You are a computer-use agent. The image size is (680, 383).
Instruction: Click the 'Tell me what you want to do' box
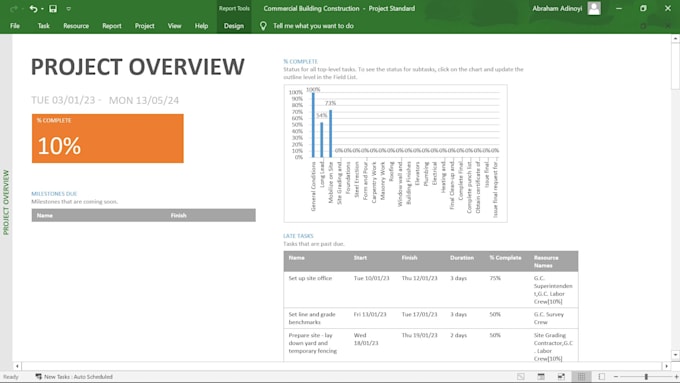tap(313, 26)
